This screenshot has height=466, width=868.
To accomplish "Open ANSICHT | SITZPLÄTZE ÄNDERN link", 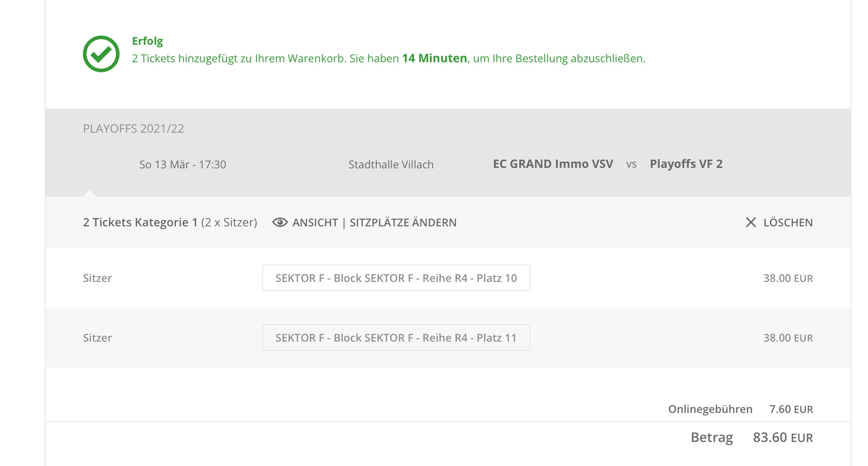I will tap(374, 222).
